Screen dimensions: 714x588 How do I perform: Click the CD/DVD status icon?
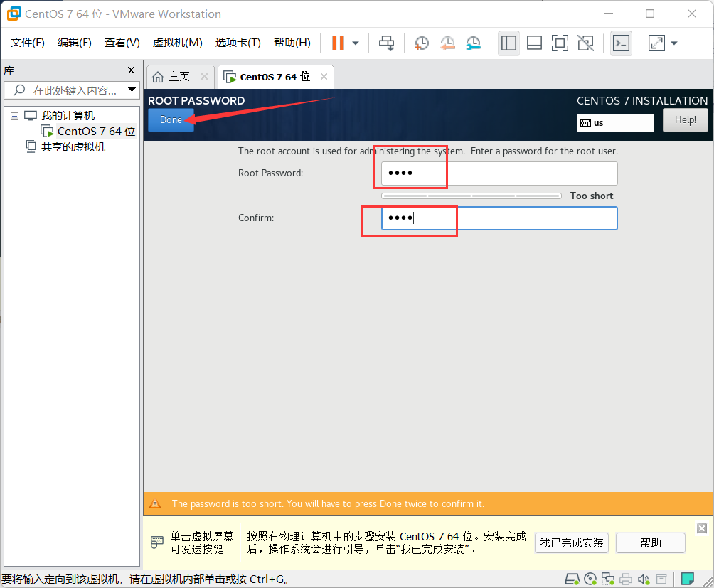click(590, 579)
